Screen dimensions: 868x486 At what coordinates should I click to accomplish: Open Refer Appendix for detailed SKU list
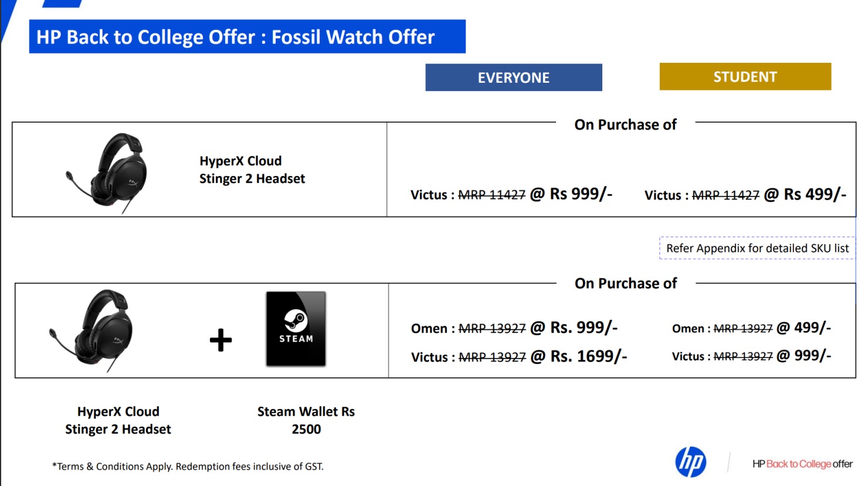(757, 248)
